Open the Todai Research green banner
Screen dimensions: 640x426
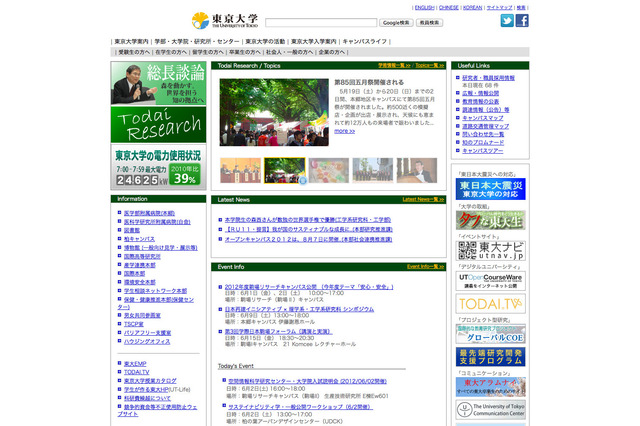158,125
